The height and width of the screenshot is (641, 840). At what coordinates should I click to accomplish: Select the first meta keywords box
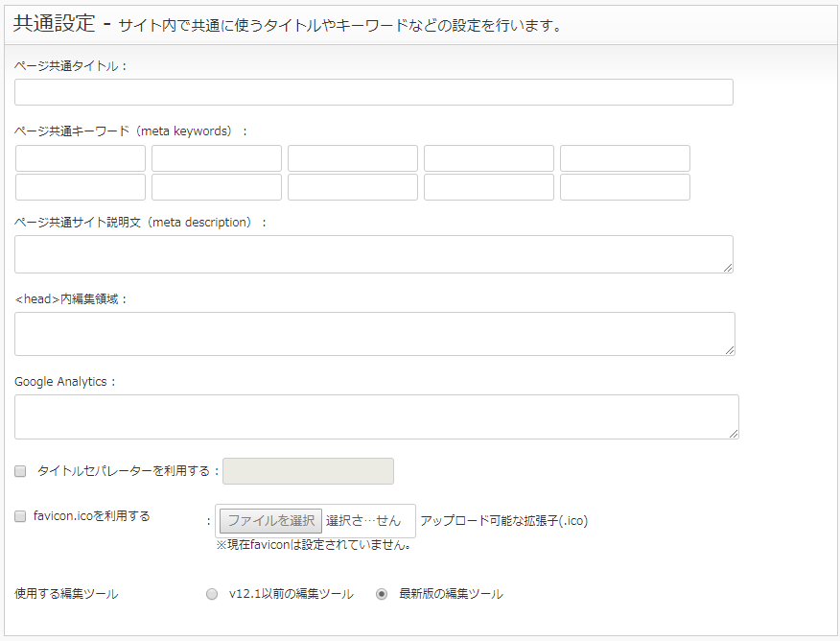click(81, 158)
